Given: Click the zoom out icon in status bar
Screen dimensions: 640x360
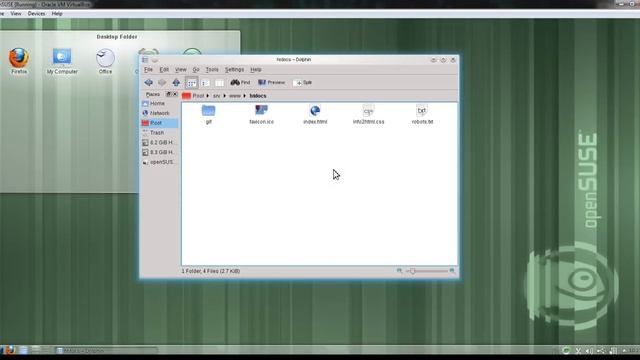Looking at the screenshot, I should [x=399, y=271].
